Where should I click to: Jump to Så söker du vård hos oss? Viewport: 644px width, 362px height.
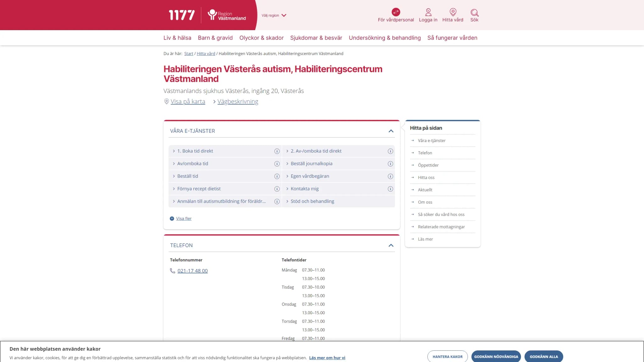coord(441,214)
